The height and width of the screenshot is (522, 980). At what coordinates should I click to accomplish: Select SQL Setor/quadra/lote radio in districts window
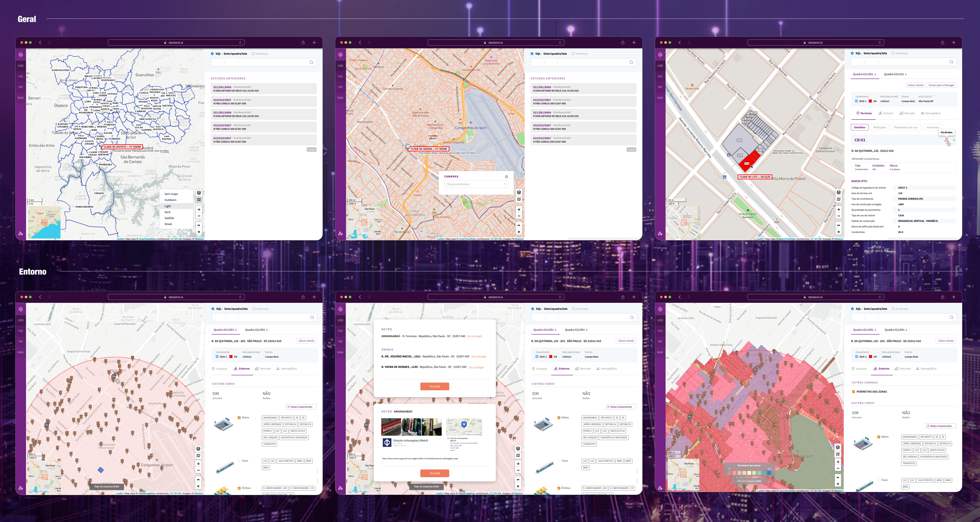pos(212,54)
